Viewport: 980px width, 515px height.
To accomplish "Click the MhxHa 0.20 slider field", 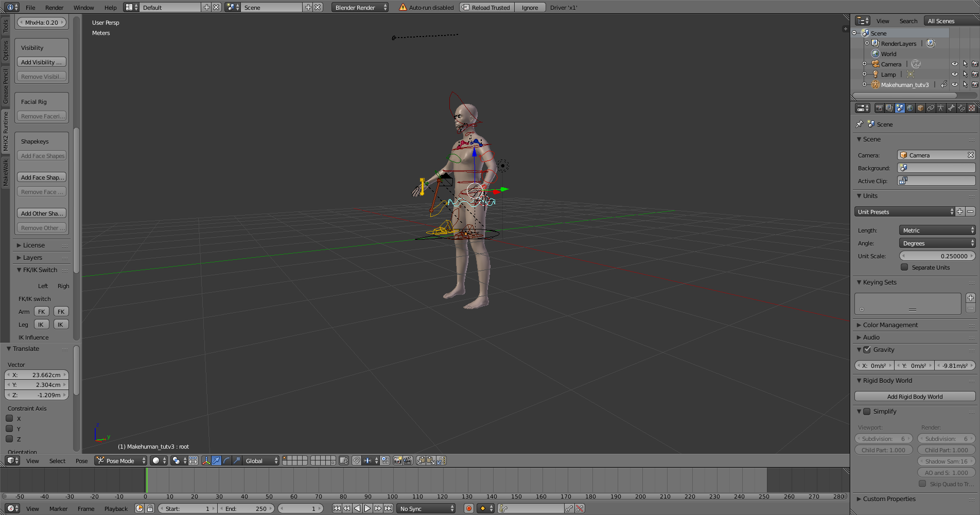I will pos(42,22).
